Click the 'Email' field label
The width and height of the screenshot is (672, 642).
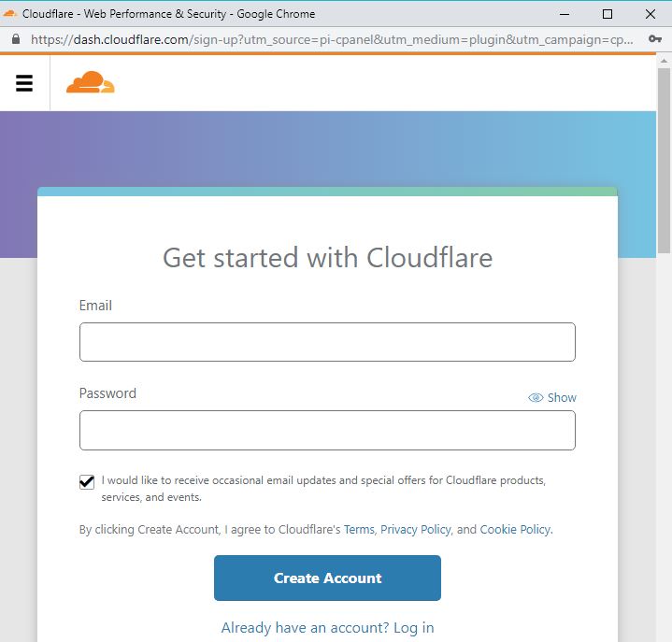(95, 306)
